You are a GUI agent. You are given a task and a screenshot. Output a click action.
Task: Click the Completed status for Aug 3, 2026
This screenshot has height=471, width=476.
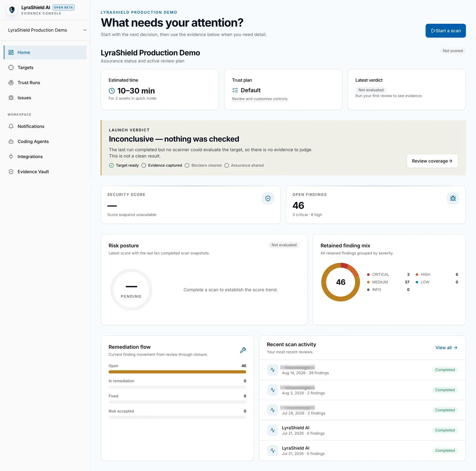point(445,390)
